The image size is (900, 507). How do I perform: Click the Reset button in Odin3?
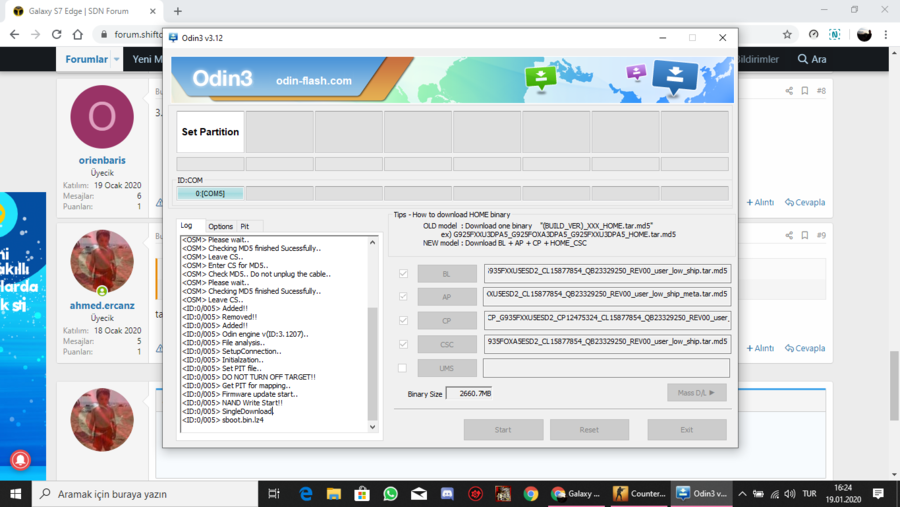click(589, 429)
